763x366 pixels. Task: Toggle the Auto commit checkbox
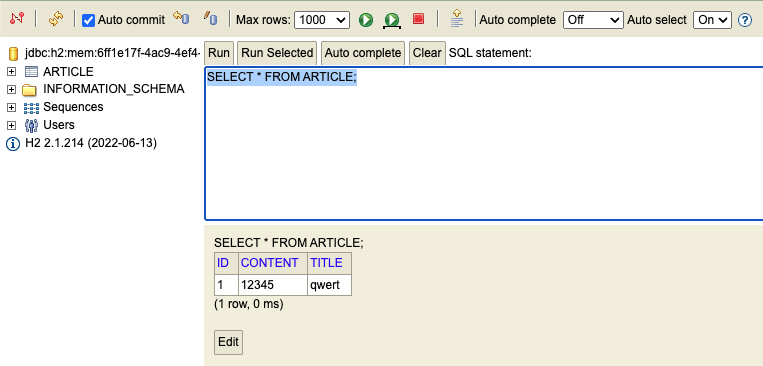click(88, 20)
